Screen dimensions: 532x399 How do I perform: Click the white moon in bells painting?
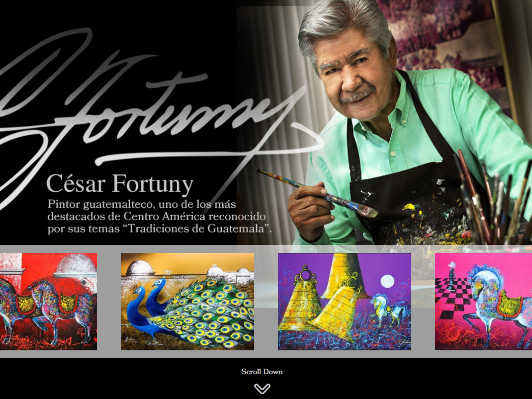point(387,281)
